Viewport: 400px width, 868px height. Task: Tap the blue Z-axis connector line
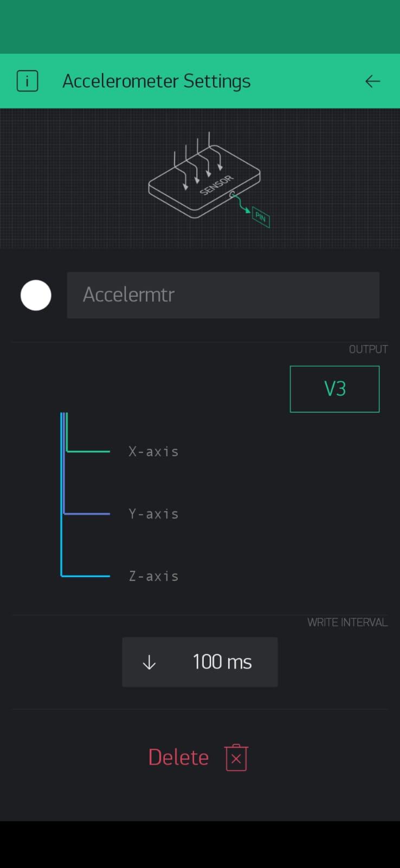[87, 576]
